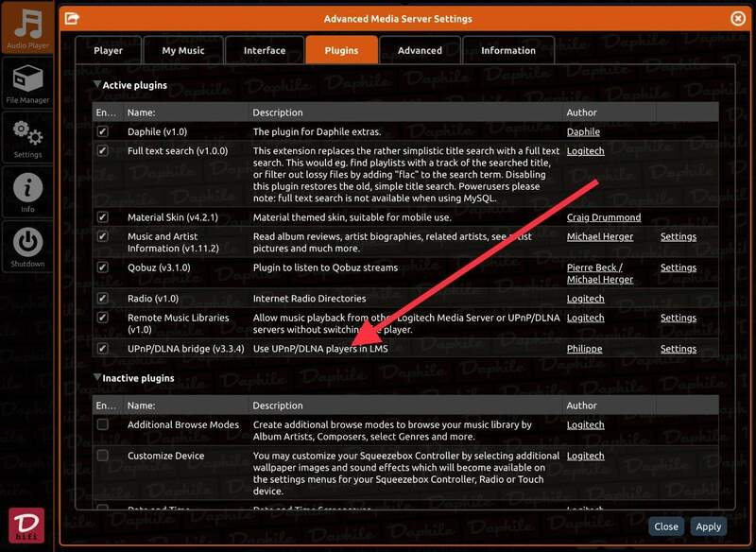Open the File Manager icon
This screenshot has height=552, width=756.
[x=27, y=83]
